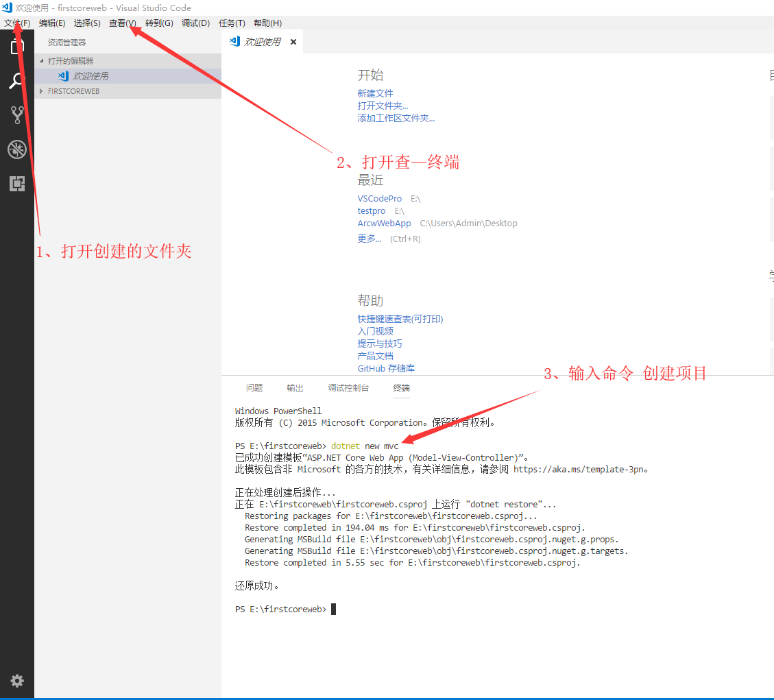Expand the FIRSTCOREWEB folder section
This screenshot has width=774, height=700.
73,91
